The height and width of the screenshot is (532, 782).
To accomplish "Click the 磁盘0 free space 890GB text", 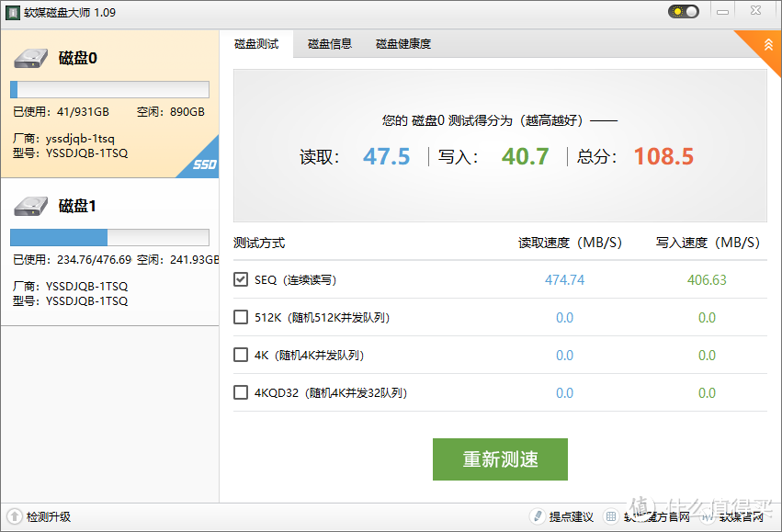I will click(x=187, y=112).
